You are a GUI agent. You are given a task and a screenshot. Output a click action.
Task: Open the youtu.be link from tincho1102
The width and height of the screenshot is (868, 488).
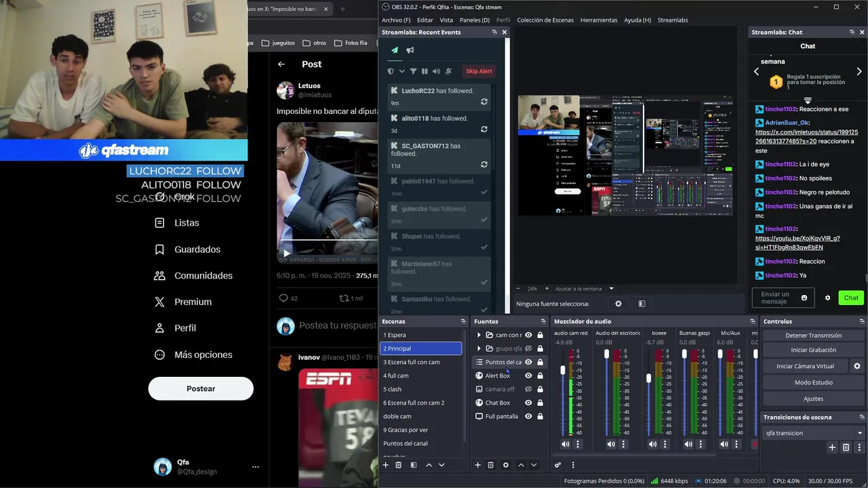point(797,243)
